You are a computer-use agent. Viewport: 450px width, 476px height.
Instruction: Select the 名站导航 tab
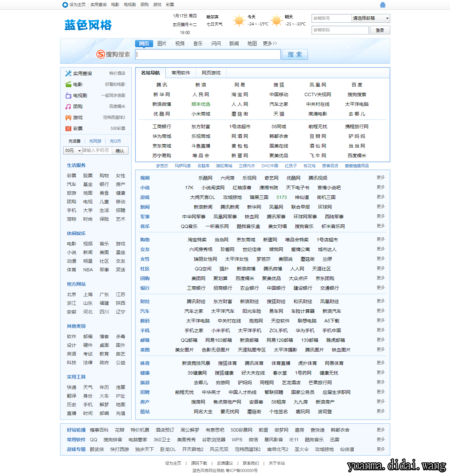pyautogui.click(x=150, y=73)
